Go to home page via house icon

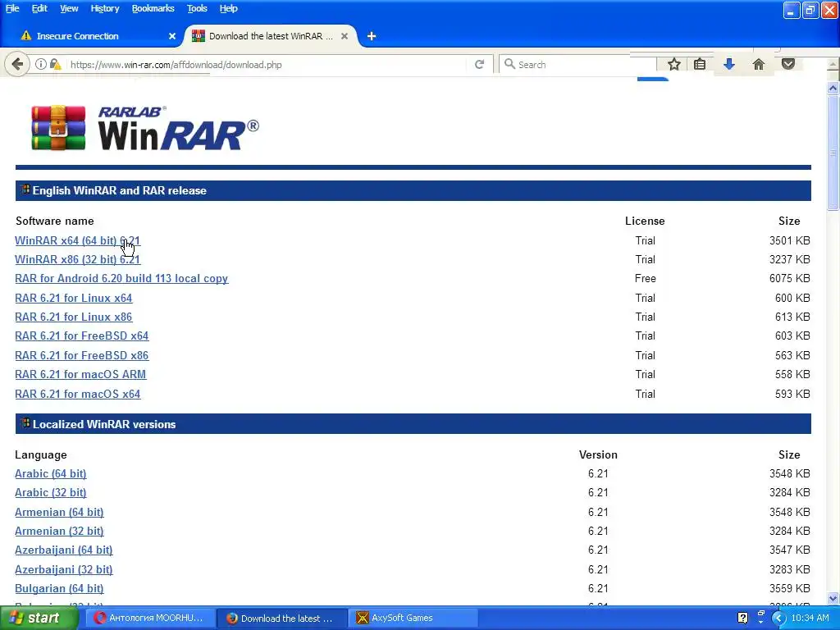(759, 64)
